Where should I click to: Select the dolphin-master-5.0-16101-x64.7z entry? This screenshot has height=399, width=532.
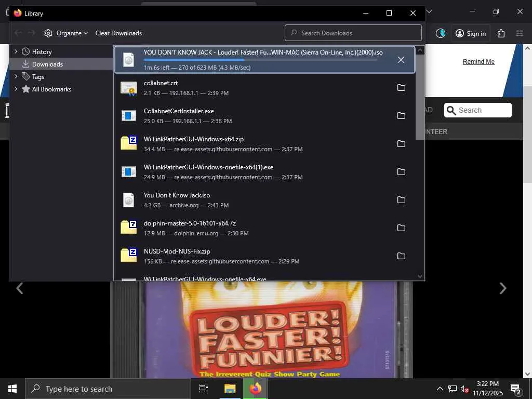pyautogui.click(x=264, y=228)
